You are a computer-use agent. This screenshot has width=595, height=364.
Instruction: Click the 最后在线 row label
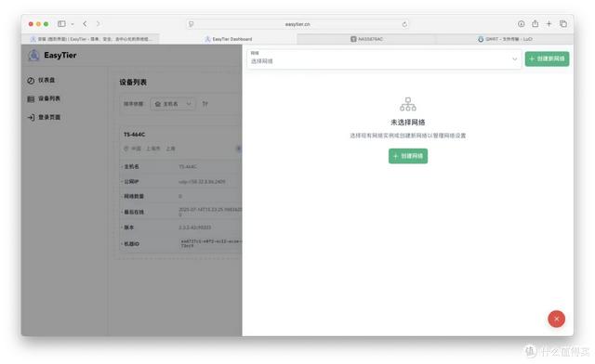[x=134, y=212]
